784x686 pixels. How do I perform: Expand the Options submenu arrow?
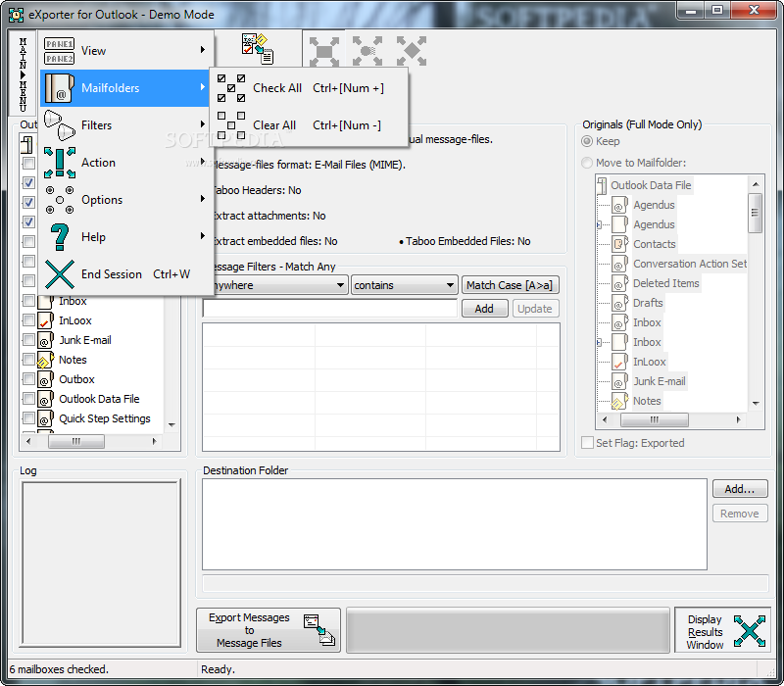point(203,199)
